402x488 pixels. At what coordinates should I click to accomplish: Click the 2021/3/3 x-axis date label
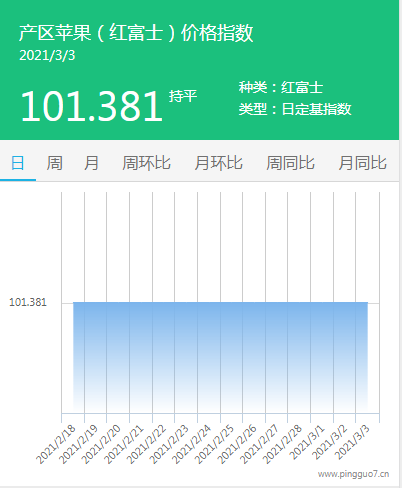pyautogui.click(x=351, y=442)
